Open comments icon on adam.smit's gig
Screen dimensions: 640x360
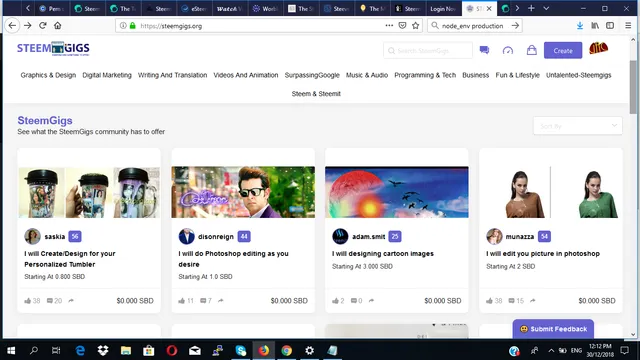tap(354, 301)
